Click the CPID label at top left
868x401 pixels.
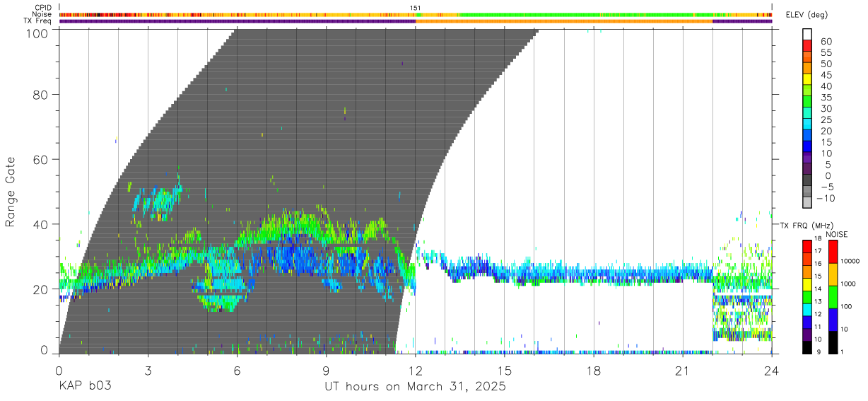click(44, 8)
